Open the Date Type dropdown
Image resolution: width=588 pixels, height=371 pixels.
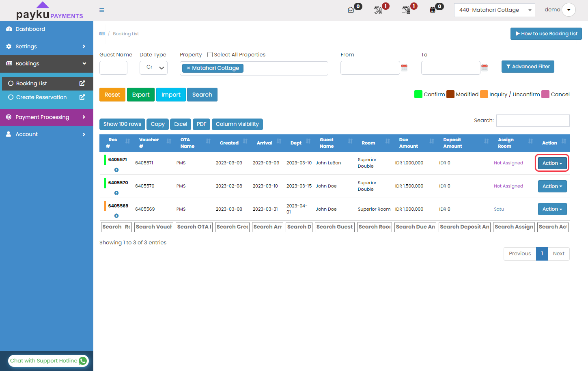153,68
